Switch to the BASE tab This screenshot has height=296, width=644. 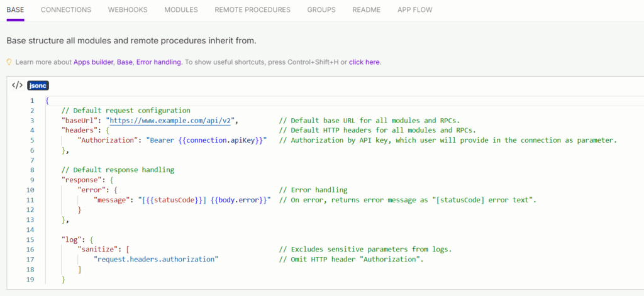click(15, 9)
